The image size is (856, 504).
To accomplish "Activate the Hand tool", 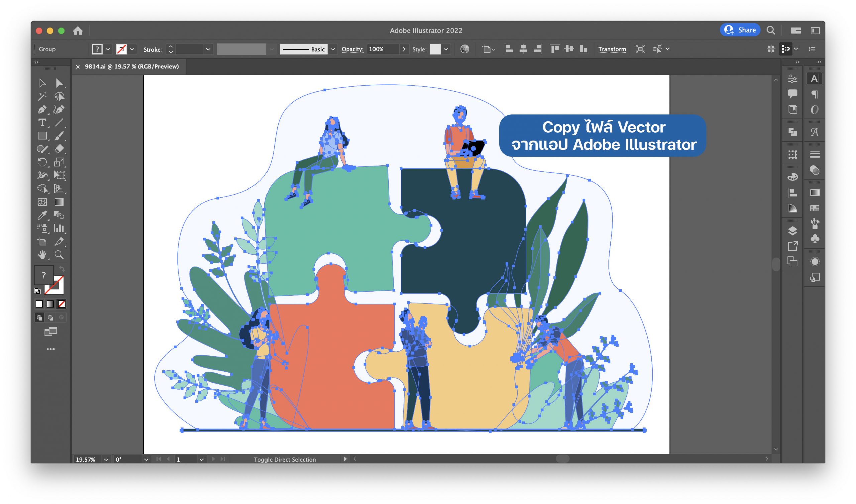I will tap(42, 255).
